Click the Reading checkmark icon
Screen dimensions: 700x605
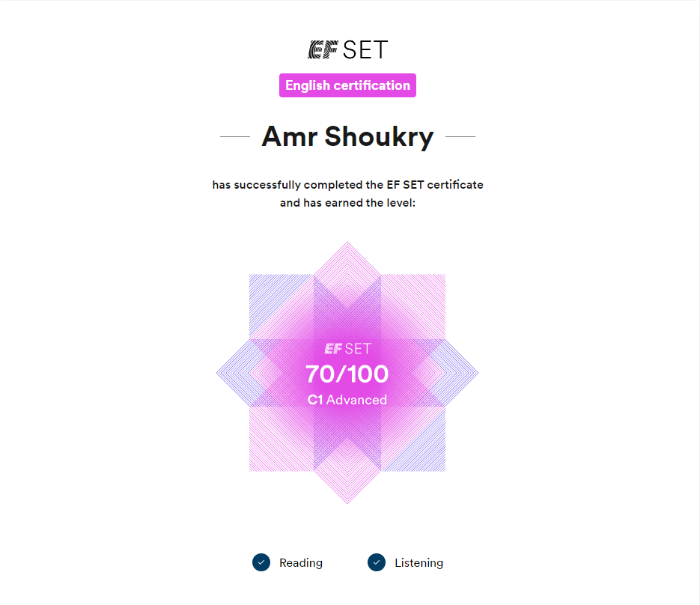(261, 562)
